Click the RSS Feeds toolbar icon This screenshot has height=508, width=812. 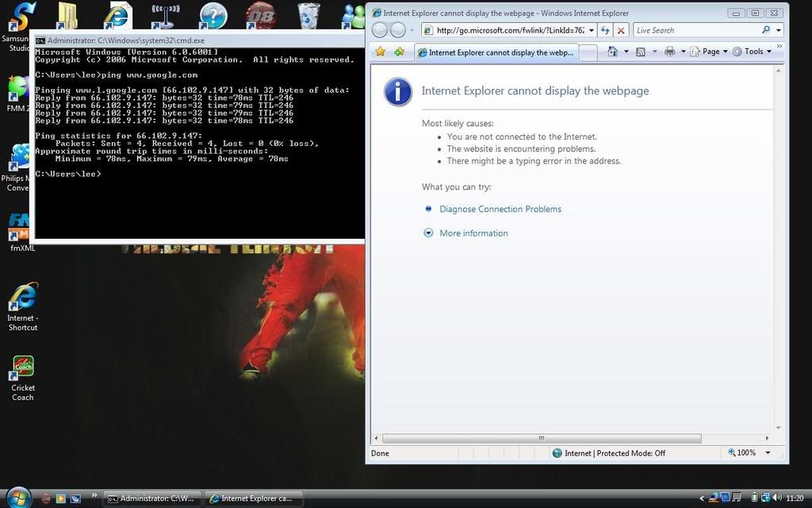click(x=641, y=52)
